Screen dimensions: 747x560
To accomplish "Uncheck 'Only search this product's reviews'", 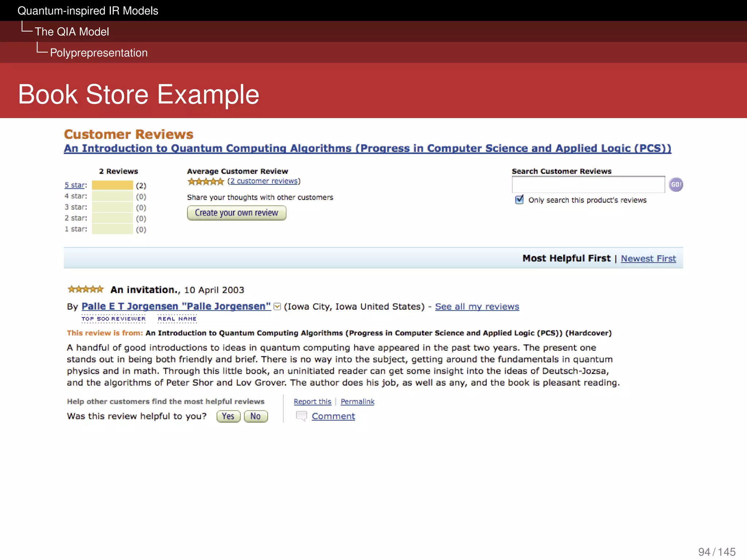I will point(519,199).
